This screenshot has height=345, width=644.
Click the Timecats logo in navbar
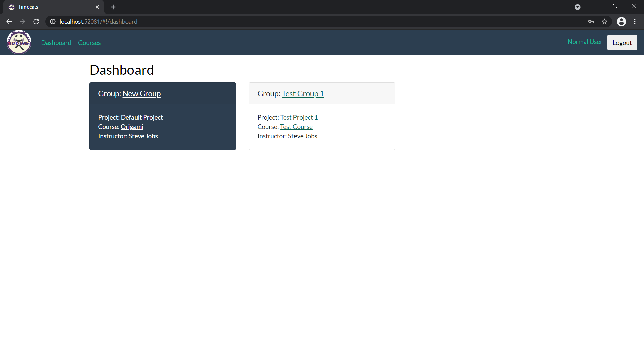pos(19,42)
